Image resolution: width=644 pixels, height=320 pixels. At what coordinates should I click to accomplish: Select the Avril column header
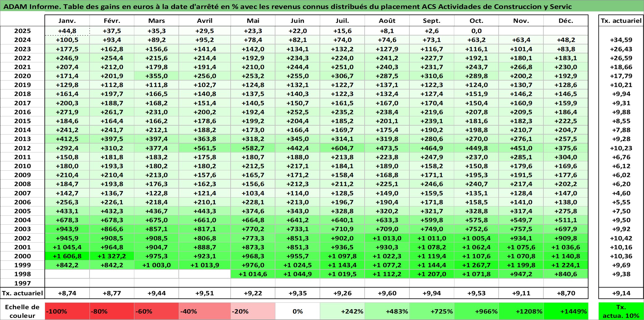(x=205, y=21)
